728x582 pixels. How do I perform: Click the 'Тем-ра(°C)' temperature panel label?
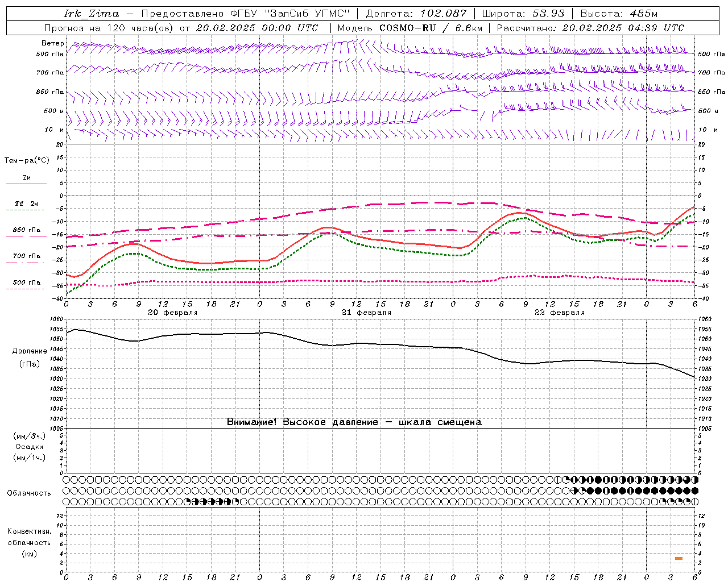pyautogui.click(x=27, y=161)
